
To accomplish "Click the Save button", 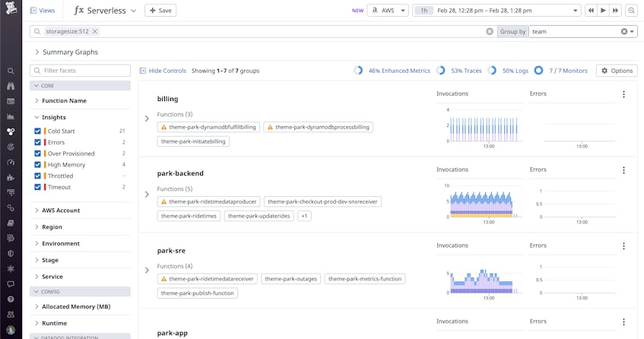I will click(x=160, y=10).
